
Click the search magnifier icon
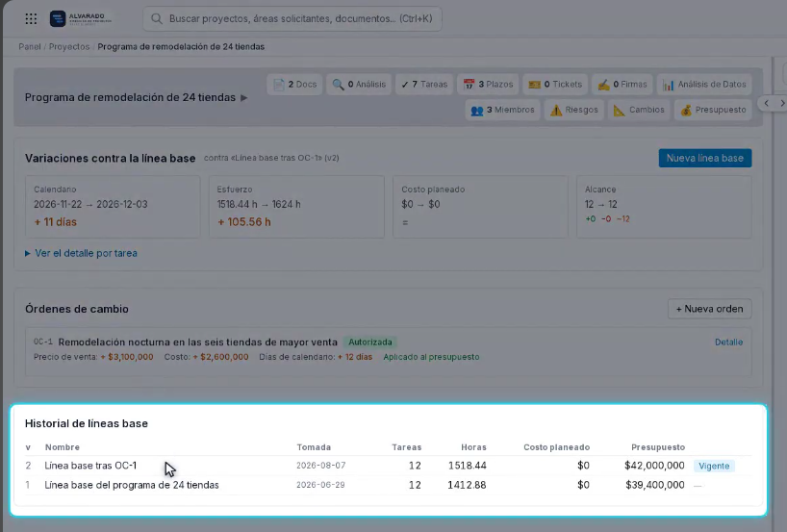157,18
